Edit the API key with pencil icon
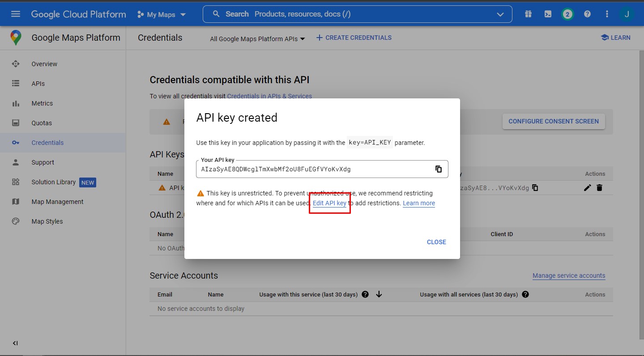The height and width of the screenshot is (356, 644). coord(588,188)
